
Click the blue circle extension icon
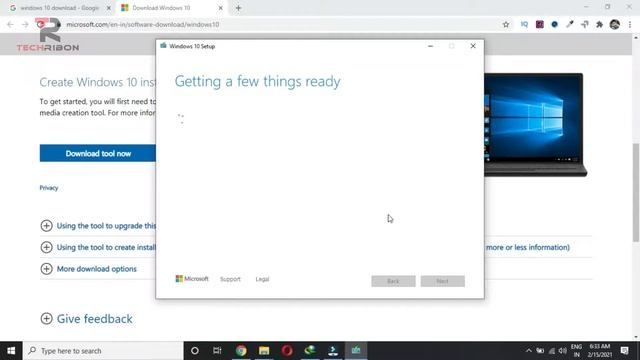(x=554, y=24)
